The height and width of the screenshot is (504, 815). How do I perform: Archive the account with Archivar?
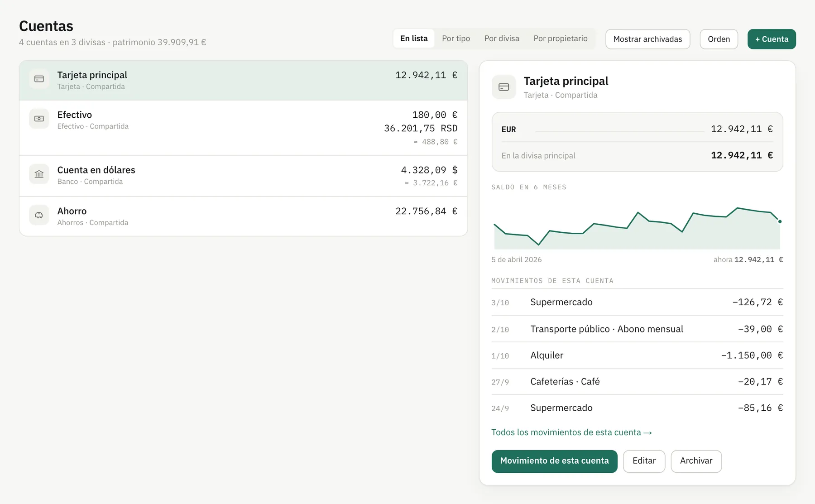pos(696,461)
